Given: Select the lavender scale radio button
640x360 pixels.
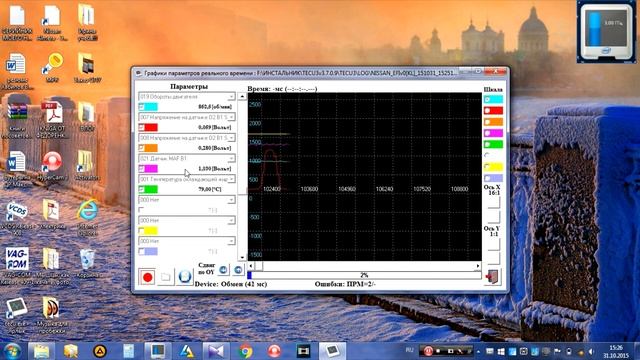Looking at the screenshot, I should (487, 178).
